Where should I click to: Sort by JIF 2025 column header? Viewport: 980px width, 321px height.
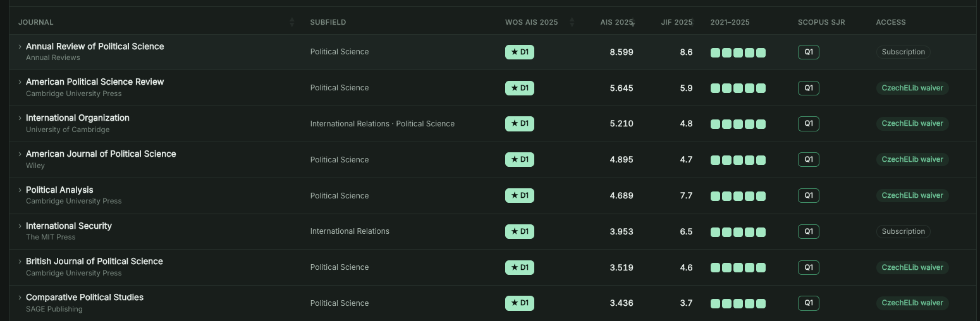[x=677, y=22]
